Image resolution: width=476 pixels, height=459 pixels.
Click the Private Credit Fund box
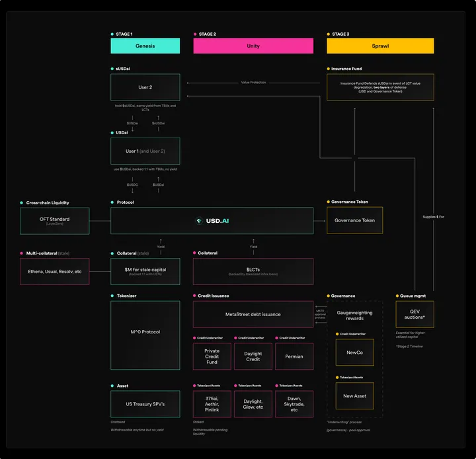coord(212,356)
